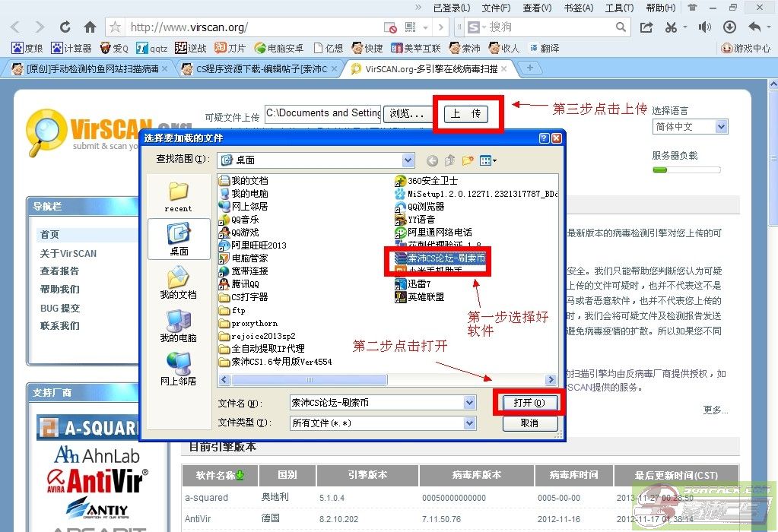This screenshot has width=778, height=532.
Task: Expand the 文件类型 file type dropdown
Action: tap(469, 423)
